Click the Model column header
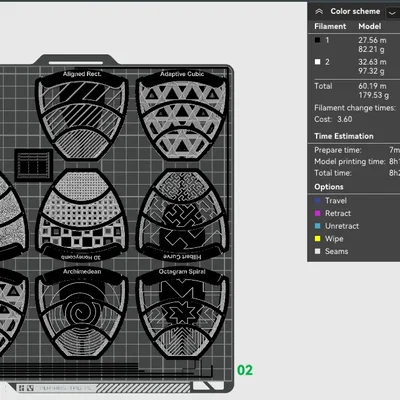 [370, 26]
